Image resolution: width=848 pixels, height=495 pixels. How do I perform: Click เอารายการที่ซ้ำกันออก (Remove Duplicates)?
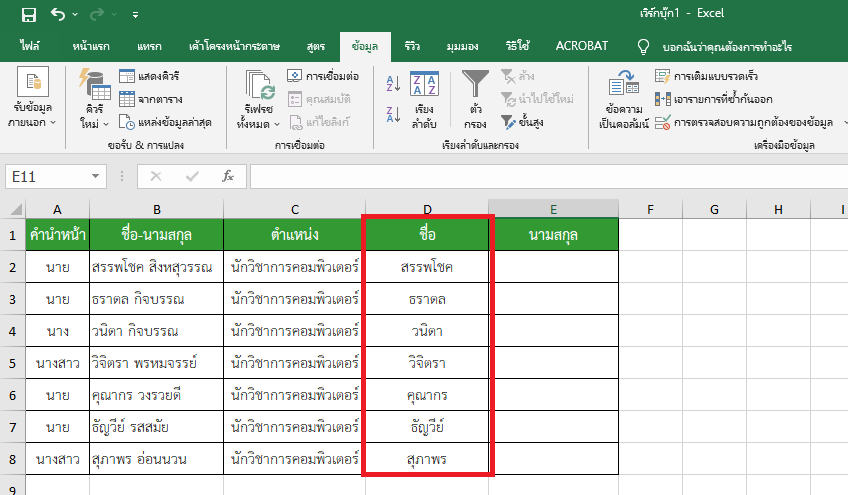click(713, 99)
